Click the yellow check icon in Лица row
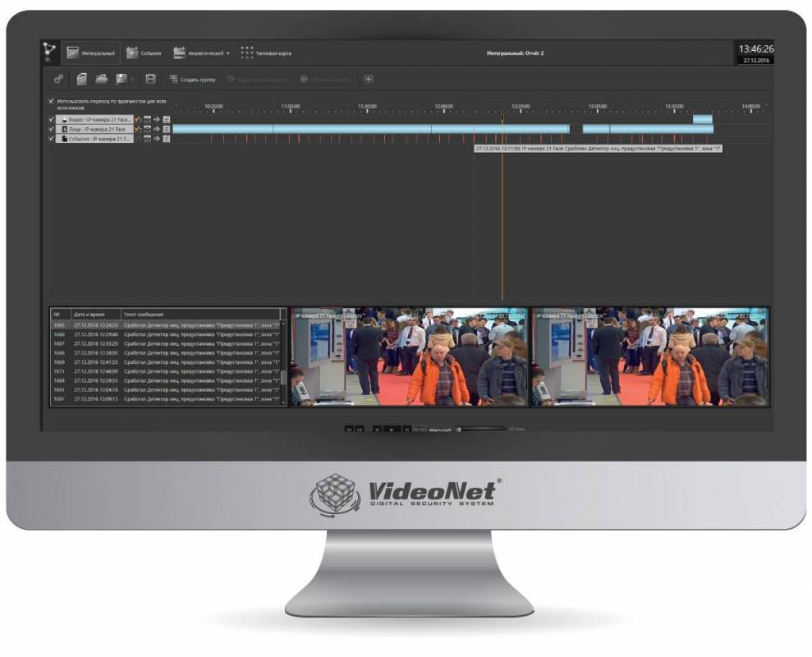 [x=138, y=129]
